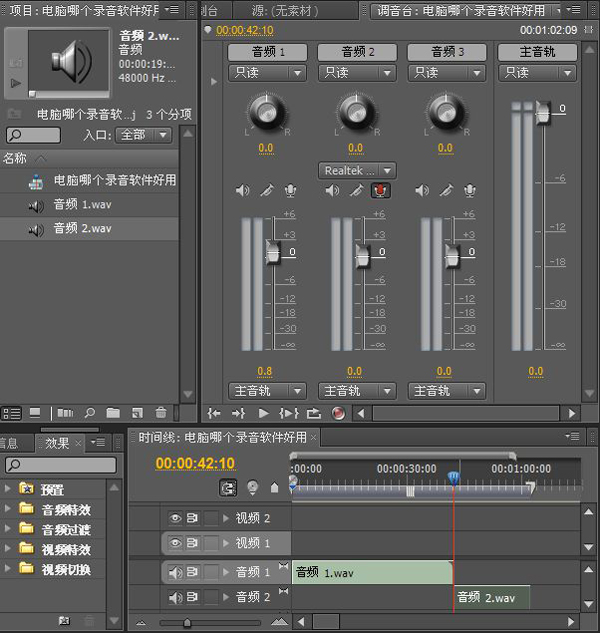Disable the red record-enable mic on 音频 2
The width and height of the screenshot is (600, 633).
(380, 190)
